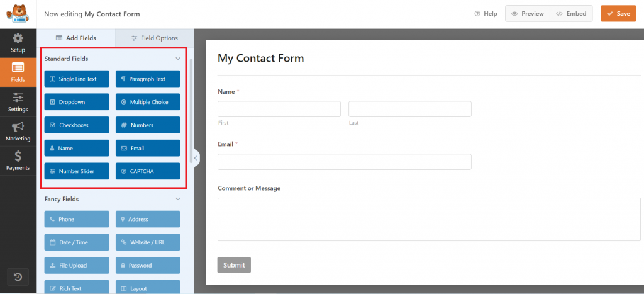Add a Checkboxes field
Image resolution: width=644 pixels, height=294 pixels.
pos(77,125)
